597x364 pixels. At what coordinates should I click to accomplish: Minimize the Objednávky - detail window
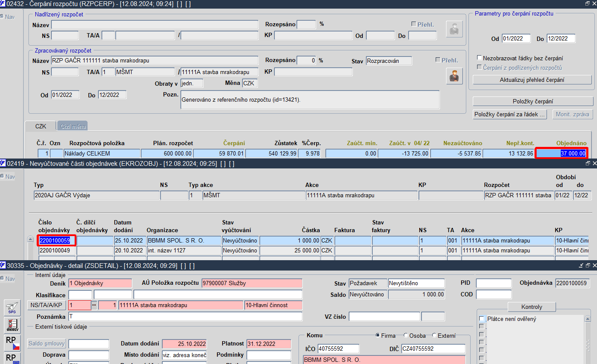click(581, 266)
